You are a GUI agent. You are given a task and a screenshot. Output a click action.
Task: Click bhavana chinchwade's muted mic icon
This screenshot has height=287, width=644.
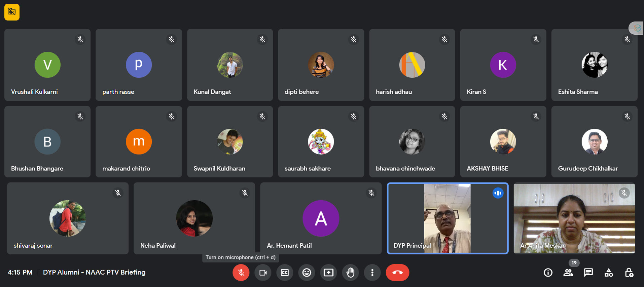(x=445, y=116)
